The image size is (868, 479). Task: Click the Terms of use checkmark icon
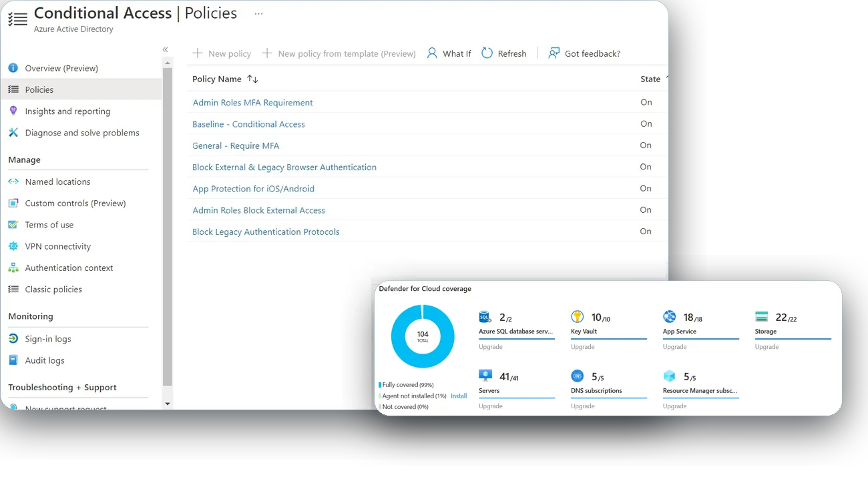click(x=13, y=225)
